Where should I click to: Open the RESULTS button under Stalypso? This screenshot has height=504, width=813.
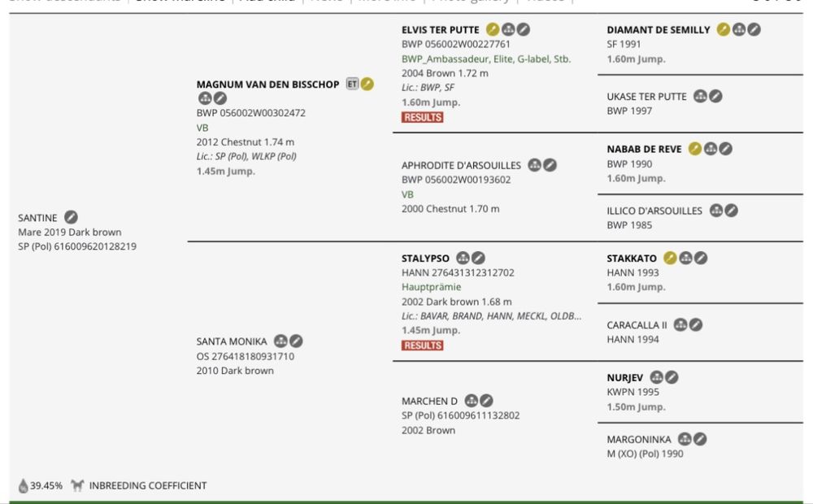422,345
